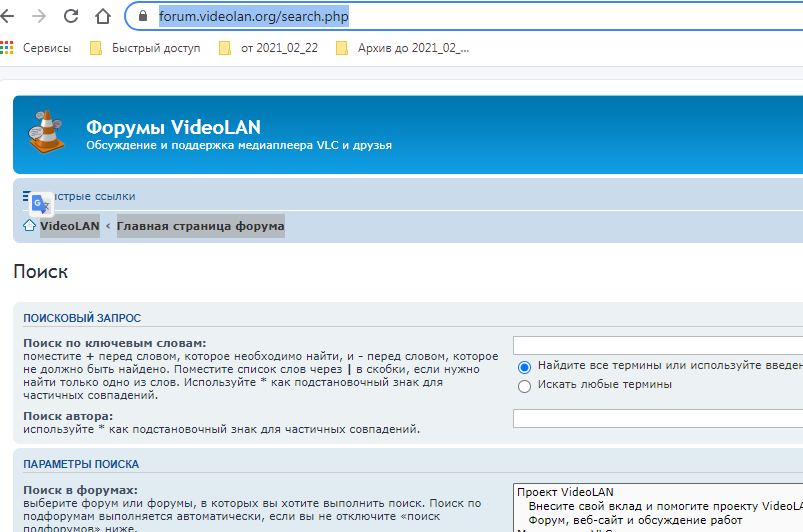Open the Архив до 2021_02_ bookmarks folder
This screenshot has width=803, height=532.
403,48
